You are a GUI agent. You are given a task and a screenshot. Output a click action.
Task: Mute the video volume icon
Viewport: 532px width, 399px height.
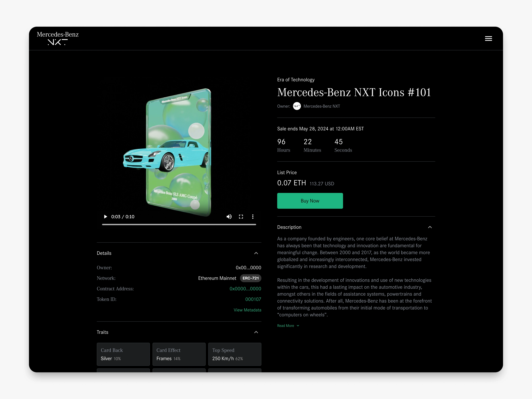click(229, 217)
